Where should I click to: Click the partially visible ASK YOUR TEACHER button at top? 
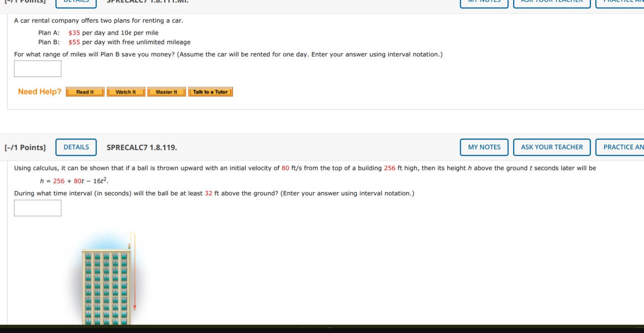click(x=552, y=2)
